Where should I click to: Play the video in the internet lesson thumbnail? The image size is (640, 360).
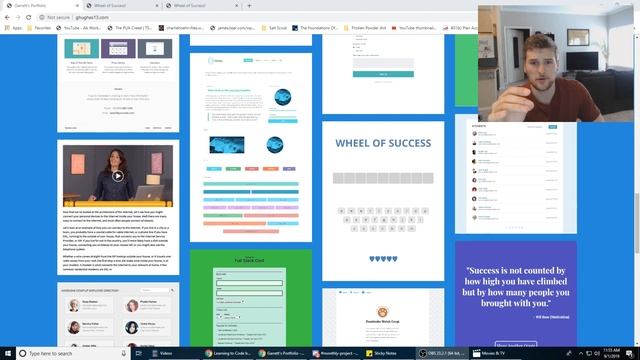[118, 176]
